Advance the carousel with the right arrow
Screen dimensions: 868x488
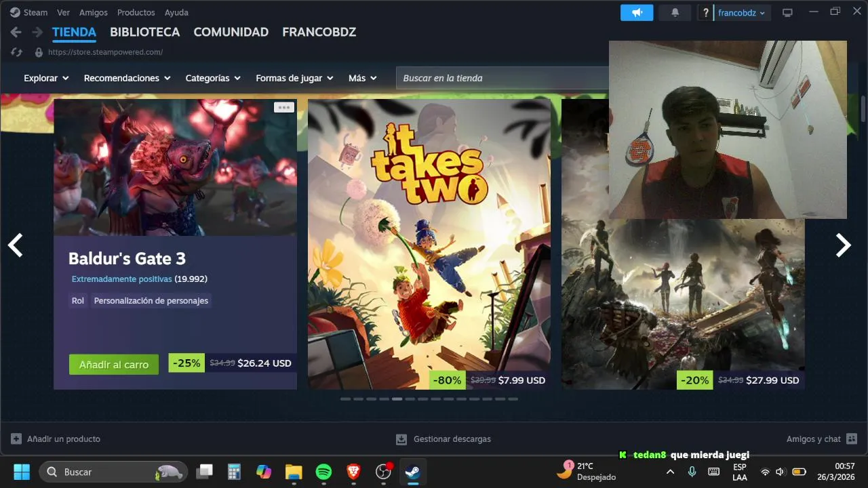tap(843, 245)
